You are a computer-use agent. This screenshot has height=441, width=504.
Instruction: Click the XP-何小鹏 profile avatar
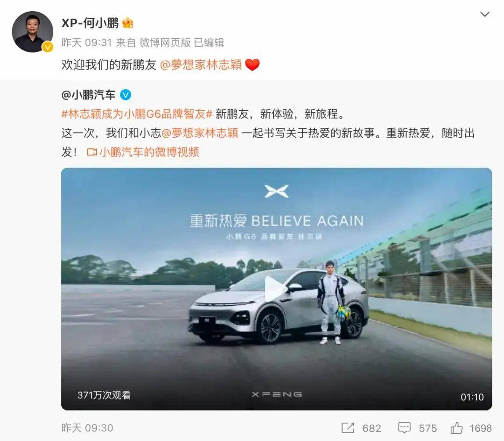[x=33, y=32]
